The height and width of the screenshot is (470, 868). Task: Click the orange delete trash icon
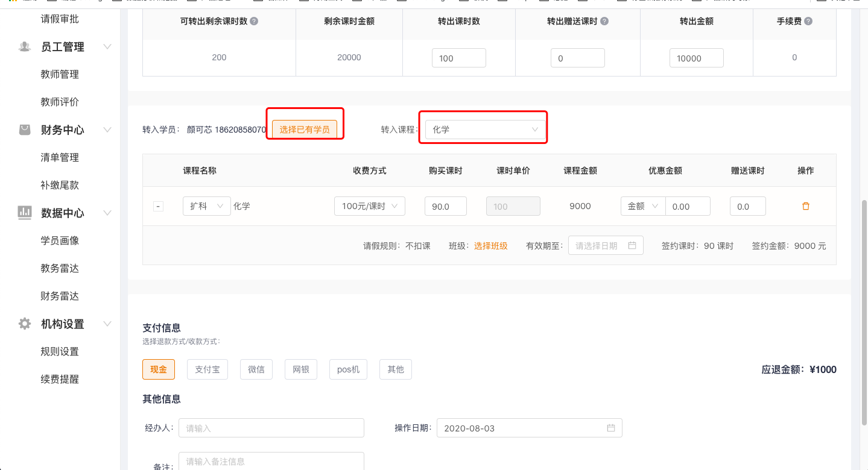click(x=805, y=206)
